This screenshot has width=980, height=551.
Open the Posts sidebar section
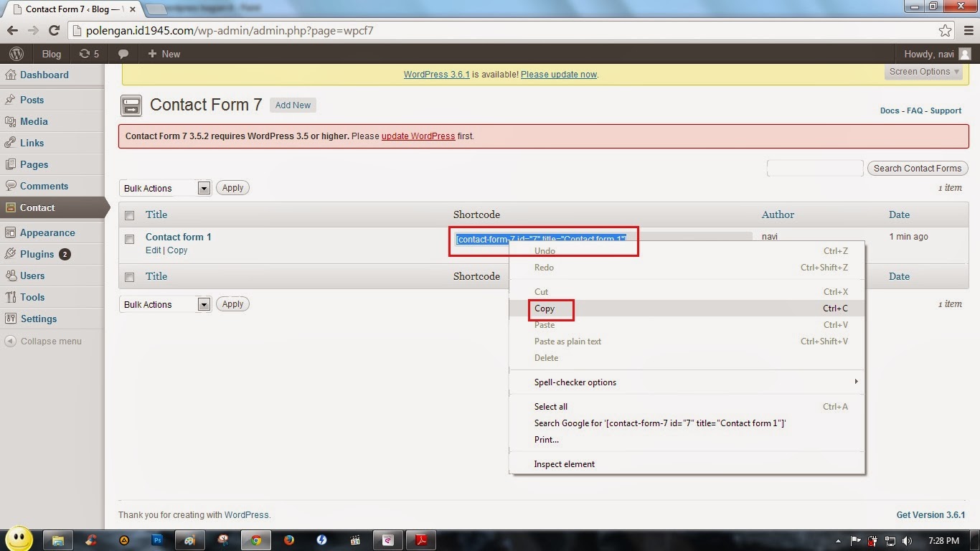[x=32, y=100]
